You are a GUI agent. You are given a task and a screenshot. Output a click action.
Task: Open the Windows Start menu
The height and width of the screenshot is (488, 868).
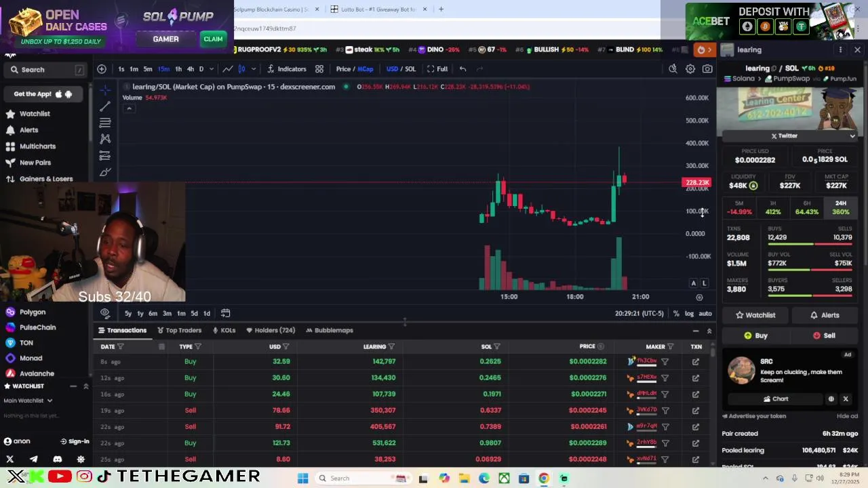pos(303,479)
